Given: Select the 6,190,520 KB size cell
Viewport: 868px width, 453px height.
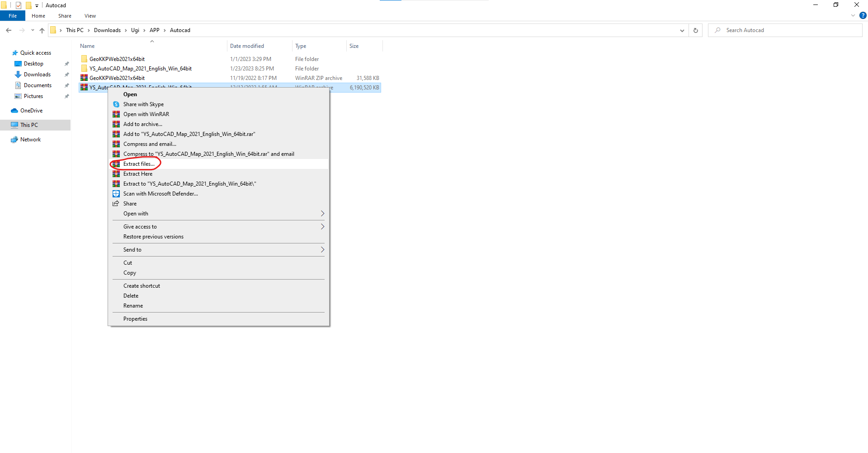Looking at the screenshot, I should click(364, 88).
